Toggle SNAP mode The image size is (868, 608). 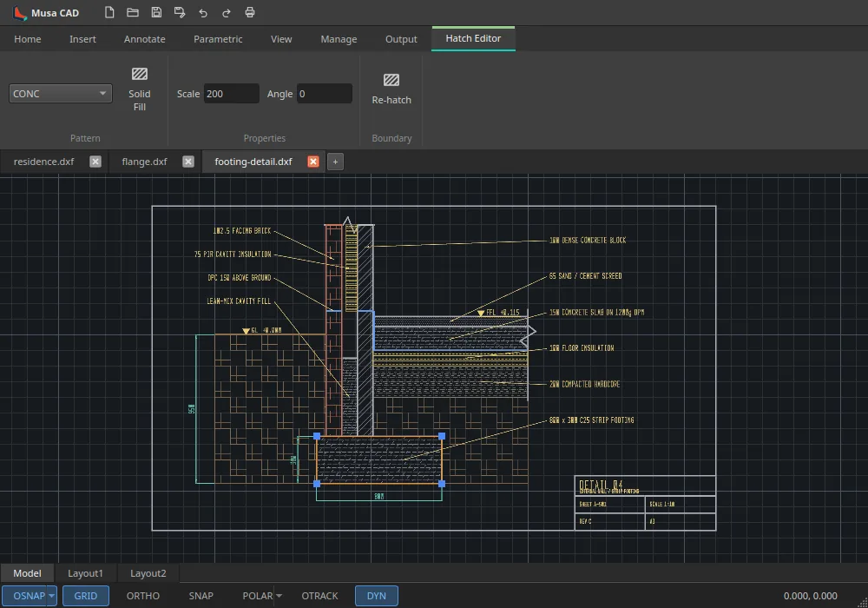coord(201,596)
